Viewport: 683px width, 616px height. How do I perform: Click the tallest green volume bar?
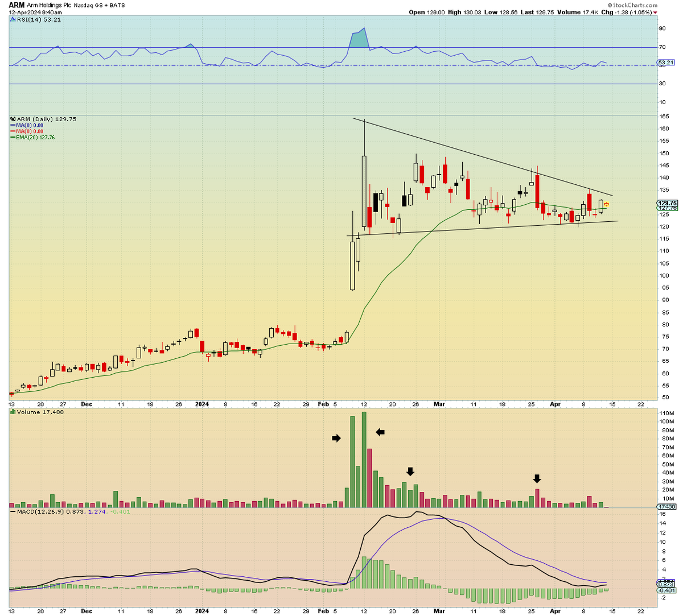tap(364, 460)
